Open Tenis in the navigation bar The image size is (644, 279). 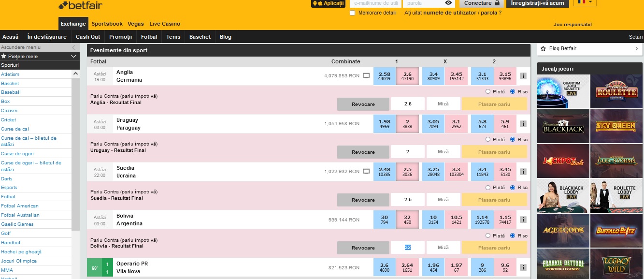click(x=173, y=37)
